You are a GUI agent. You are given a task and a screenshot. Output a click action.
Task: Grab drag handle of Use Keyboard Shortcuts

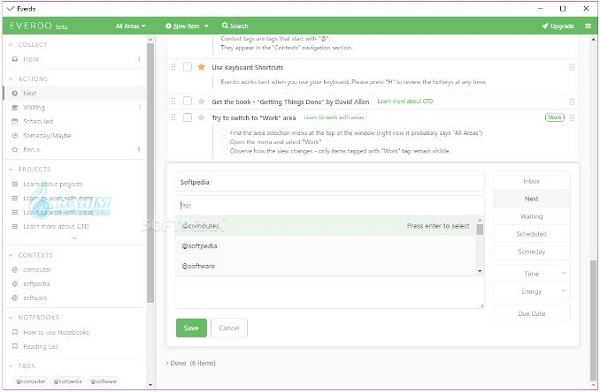pos(173,67)
